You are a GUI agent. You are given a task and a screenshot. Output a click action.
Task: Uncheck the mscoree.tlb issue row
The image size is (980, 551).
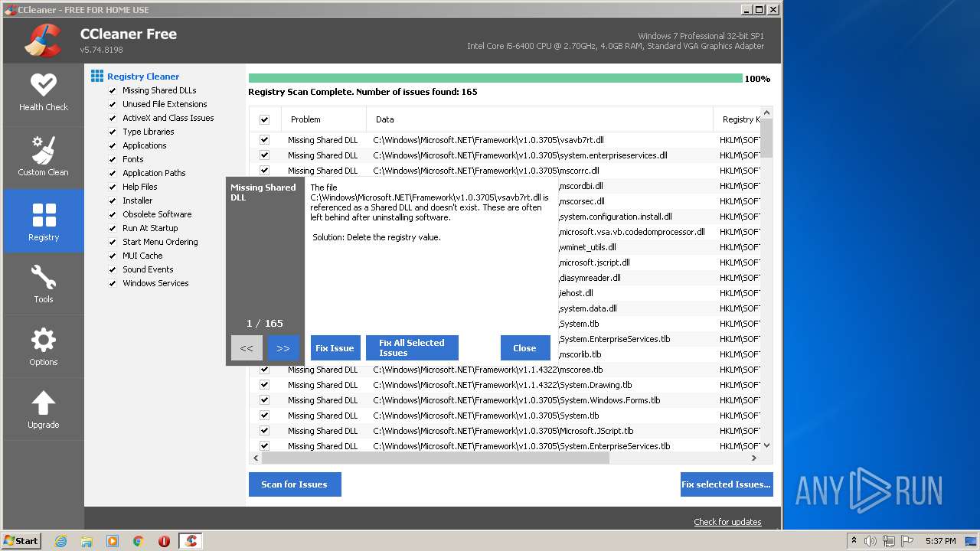[x=264, y=370]
